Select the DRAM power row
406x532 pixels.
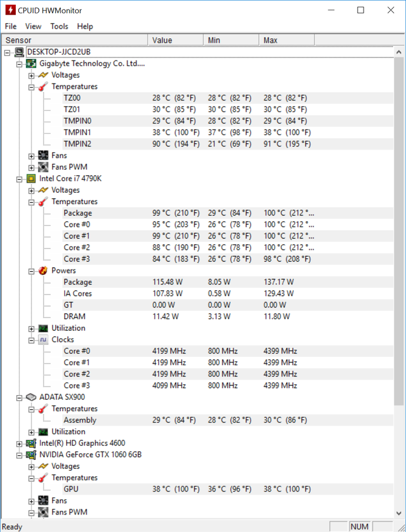[228, 316]
